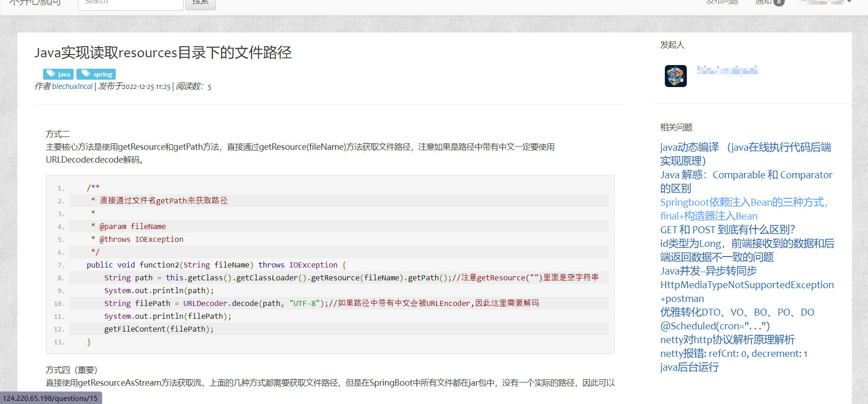
Task: Click the '@throws IOException' comment line
Action: coord(137,239)
